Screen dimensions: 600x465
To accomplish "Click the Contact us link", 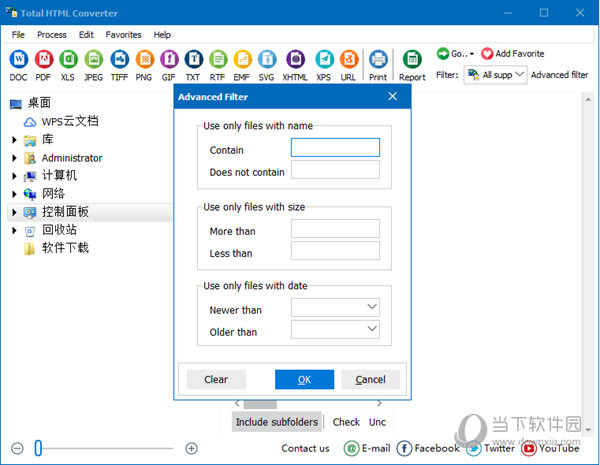I will click(305, 448).
